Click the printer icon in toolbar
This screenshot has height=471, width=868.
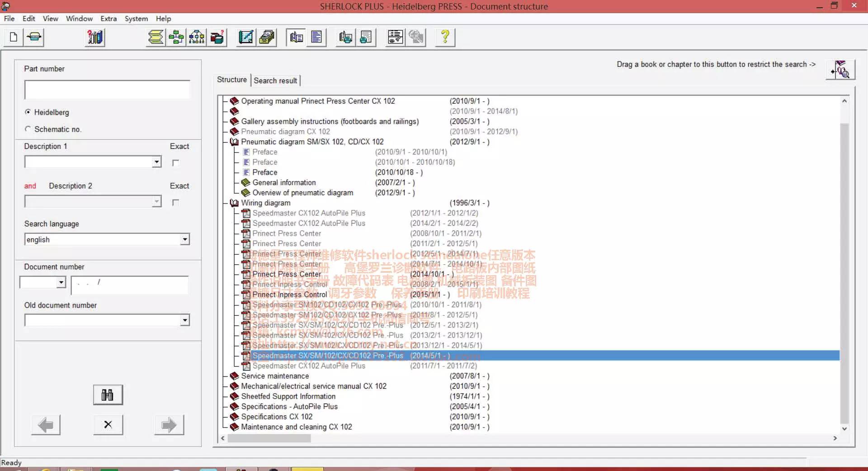point(34,37)
